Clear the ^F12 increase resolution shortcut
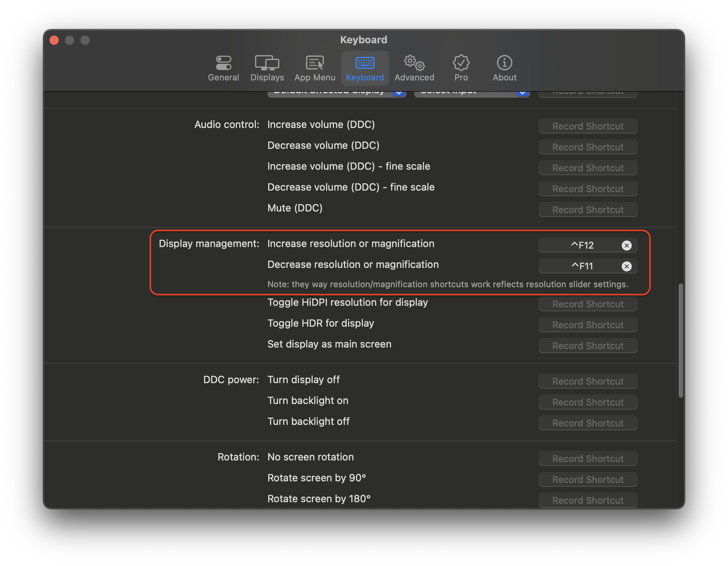 coord(627,245)
